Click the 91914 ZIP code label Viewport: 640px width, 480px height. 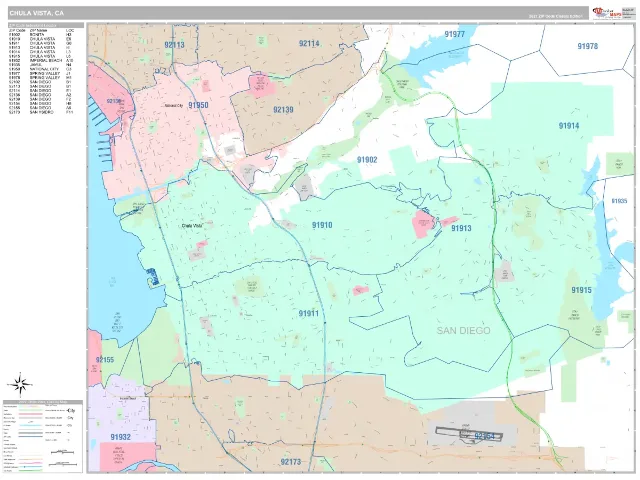[x=569, y=126]
